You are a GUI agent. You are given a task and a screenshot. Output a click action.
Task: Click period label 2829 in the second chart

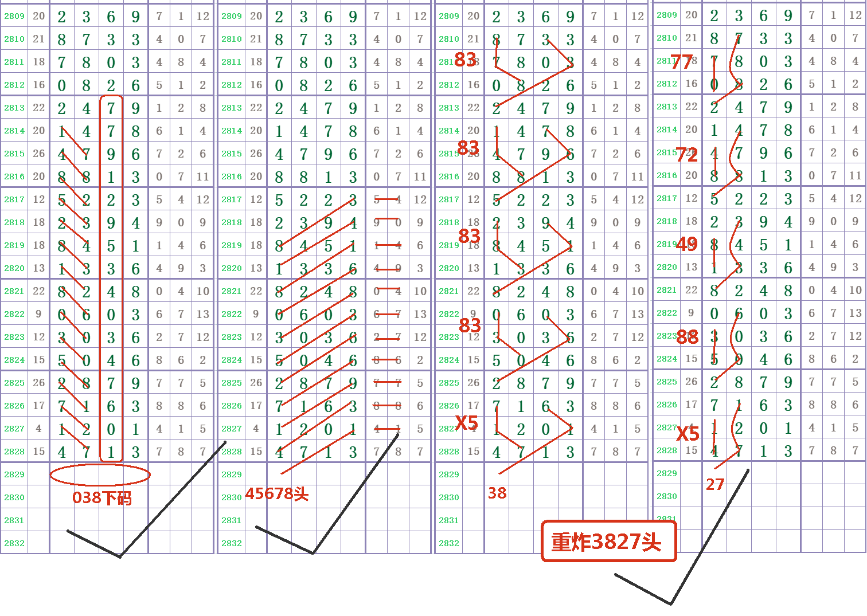tap(232, 474)
